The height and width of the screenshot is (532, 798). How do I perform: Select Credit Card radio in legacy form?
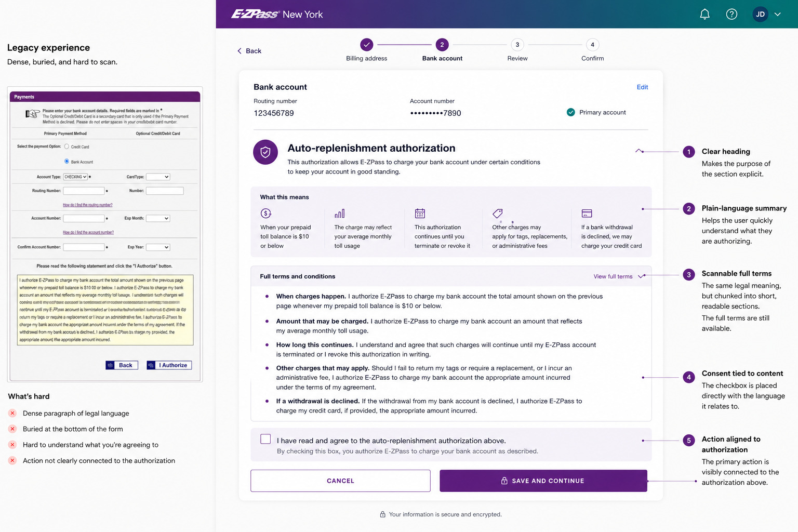tap(66, 147)
